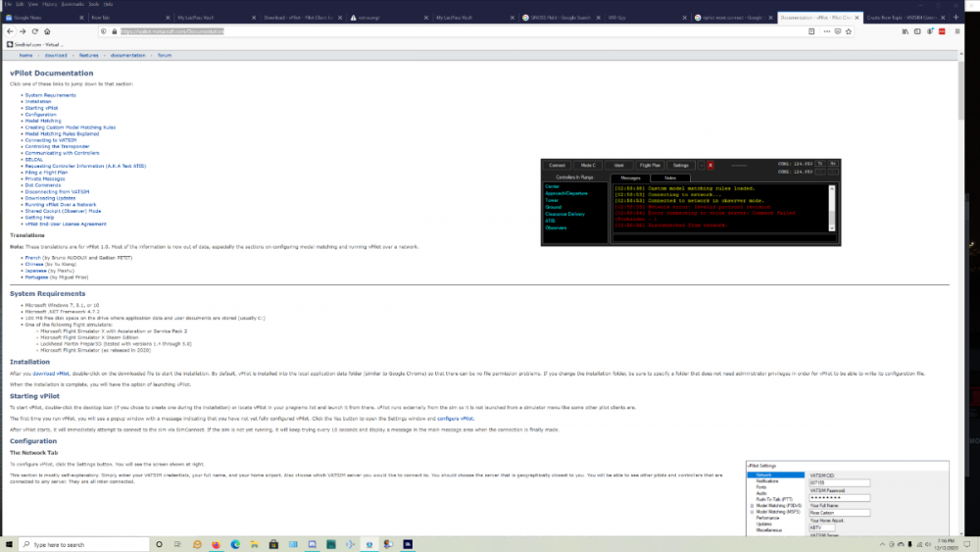Show hidden system tray icons
Image resolution: width=980 pixels, height=552 pixels.
click(883, 544)
